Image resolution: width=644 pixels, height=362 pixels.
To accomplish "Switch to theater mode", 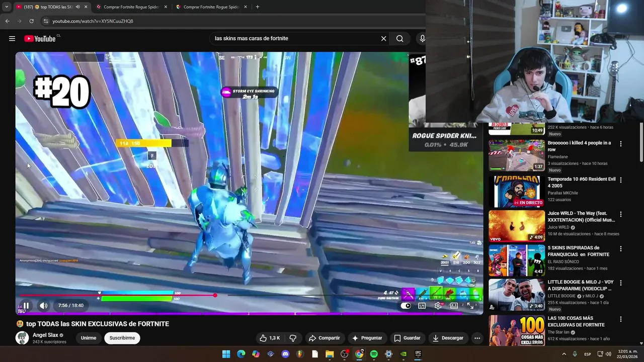I will pyautogui.click(x=454, y=306).
